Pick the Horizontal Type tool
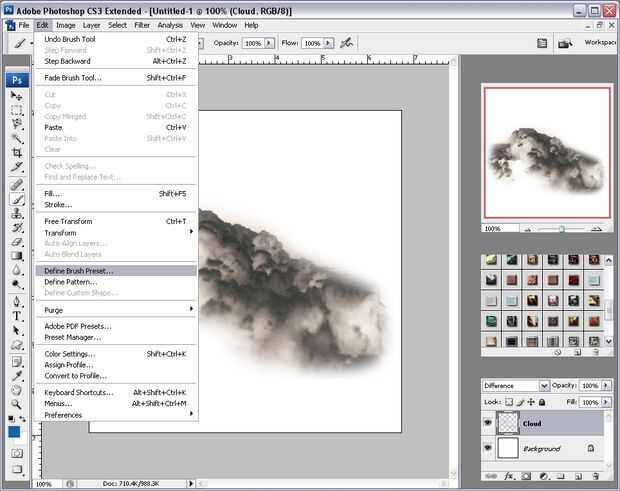Screen dimensions: 620x491 click(17, 315)
